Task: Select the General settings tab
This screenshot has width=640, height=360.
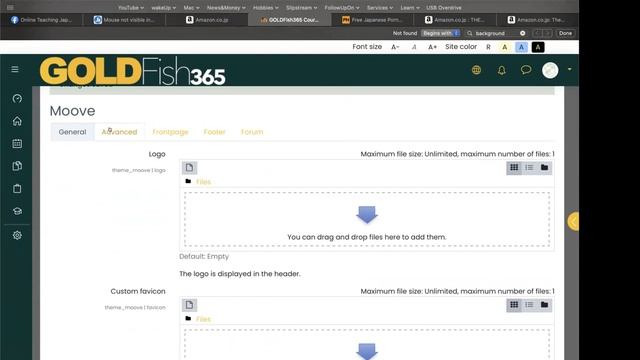Action: pos(72,132)
